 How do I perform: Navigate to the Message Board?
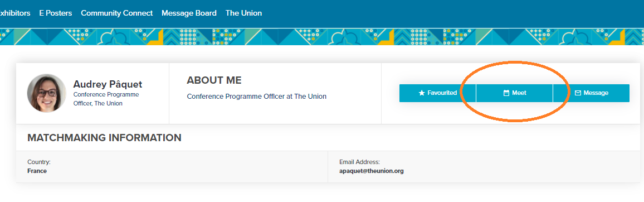(x=189, y=13)
